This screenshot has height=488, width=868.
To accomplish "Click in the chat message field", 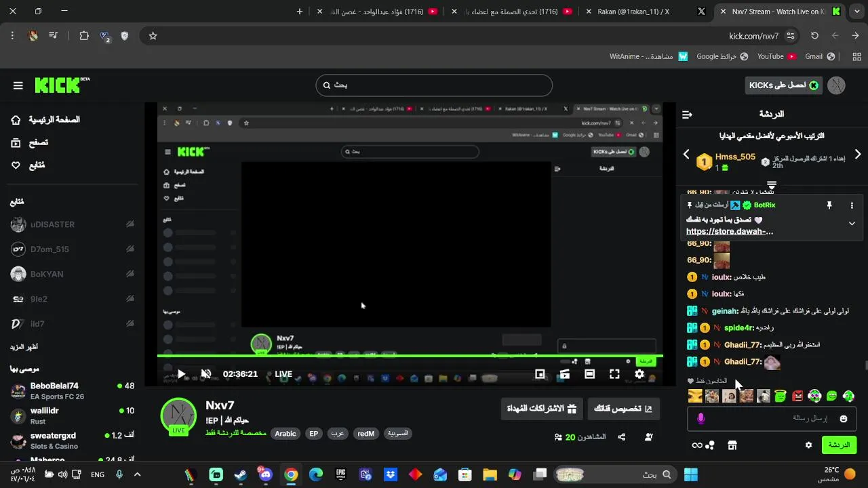I will click(x=771, y=419).
